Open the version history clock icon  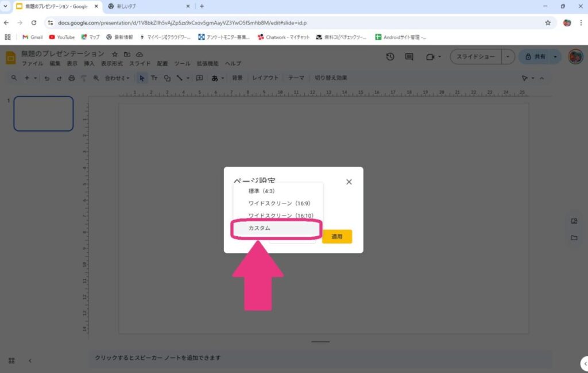390,57
